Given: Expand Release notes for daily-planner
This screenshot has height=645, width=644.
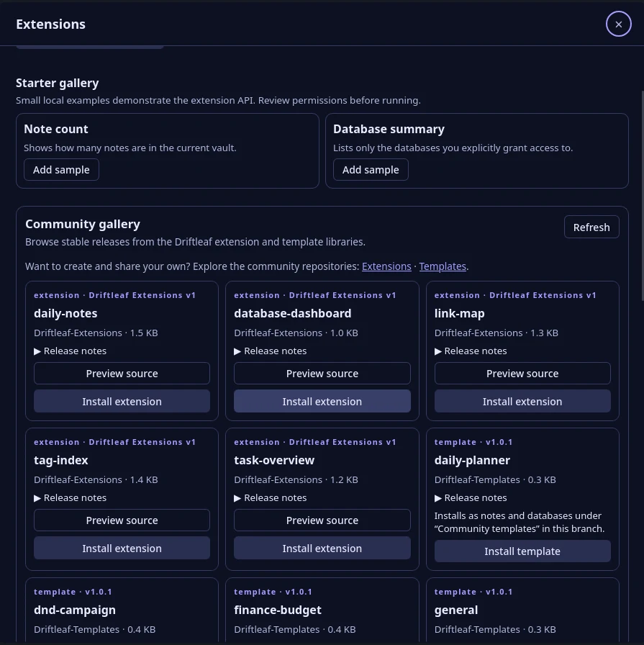Looking at the screenshot, I should click(471, 497).
